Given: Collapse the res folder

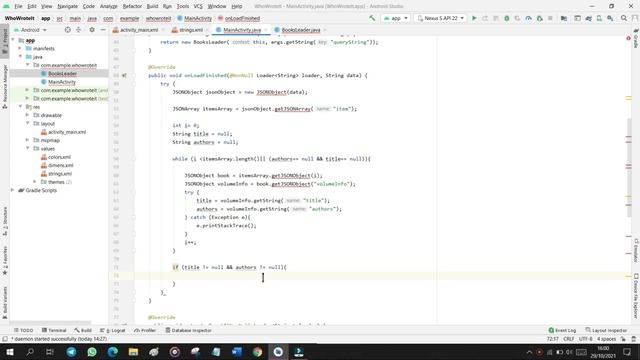Looking at the screenshot, I should click(x=20, y=107).
